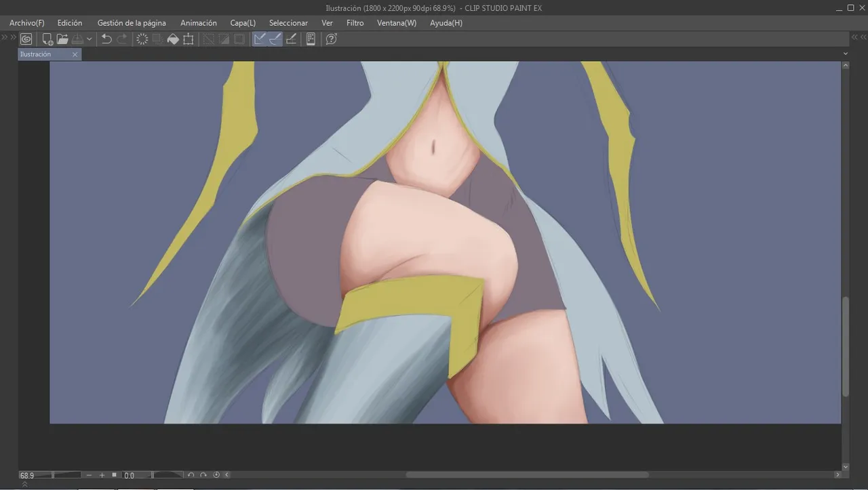Redo the undone action

click(x=122, y=39)
